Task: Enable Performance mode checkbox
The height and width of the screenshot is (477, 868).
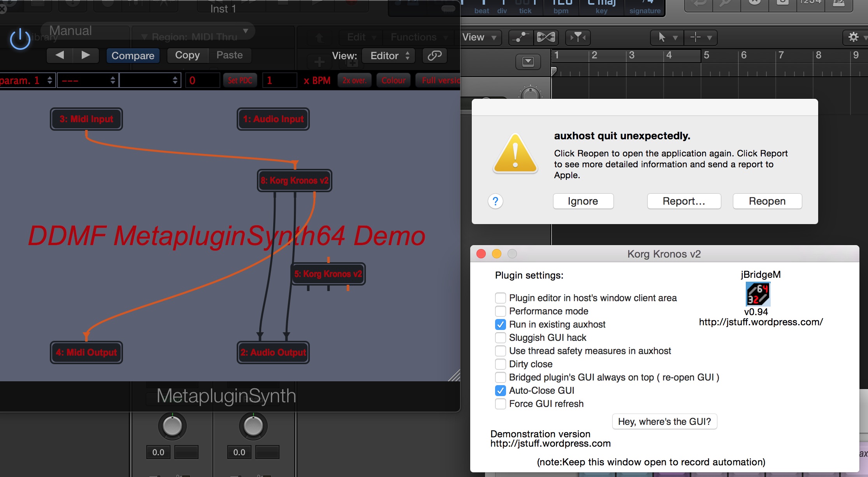Action: point(501,311)
